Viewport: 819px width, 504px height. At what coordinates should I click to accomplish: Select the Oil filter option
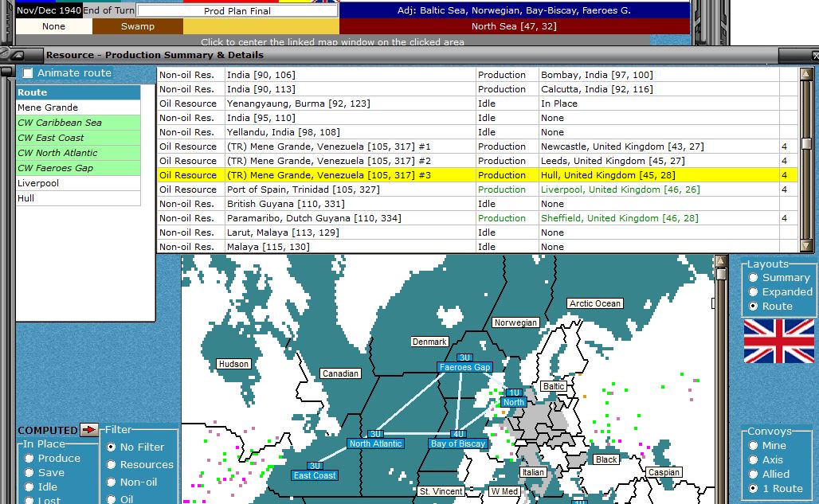112,499
